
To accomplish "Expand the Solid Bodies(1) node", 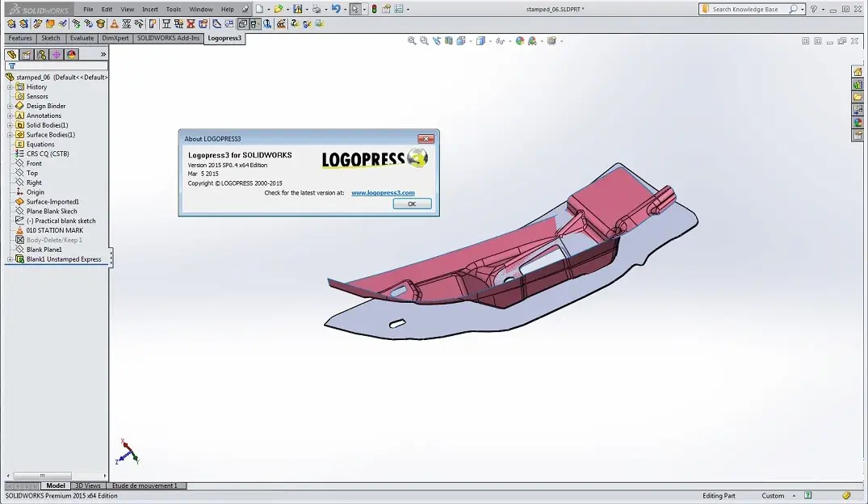I will coord(10,125).
